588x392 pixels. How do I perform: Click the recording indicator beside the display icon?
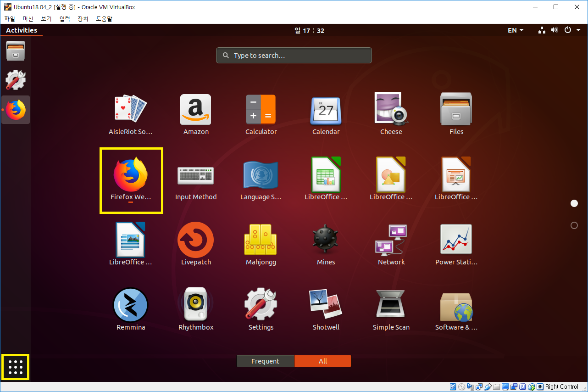click(514, 387)
